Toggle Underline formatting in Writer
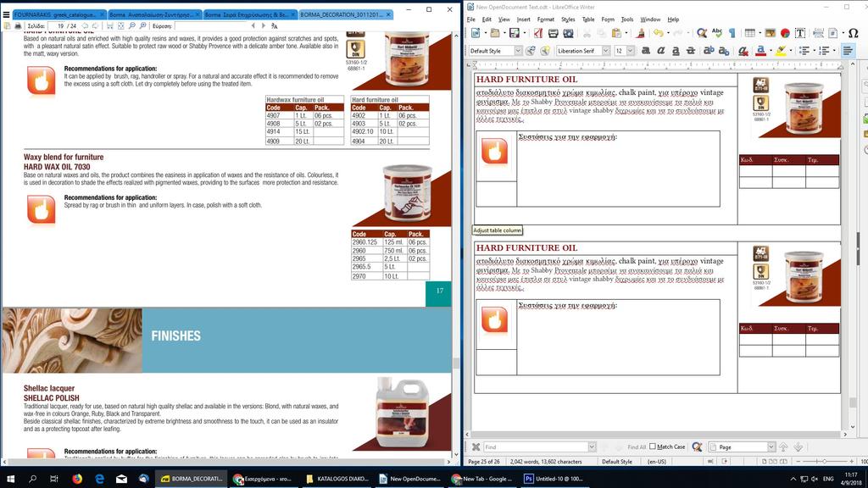Viewport: 868px width, 488px height. click(x=676, y=51)
